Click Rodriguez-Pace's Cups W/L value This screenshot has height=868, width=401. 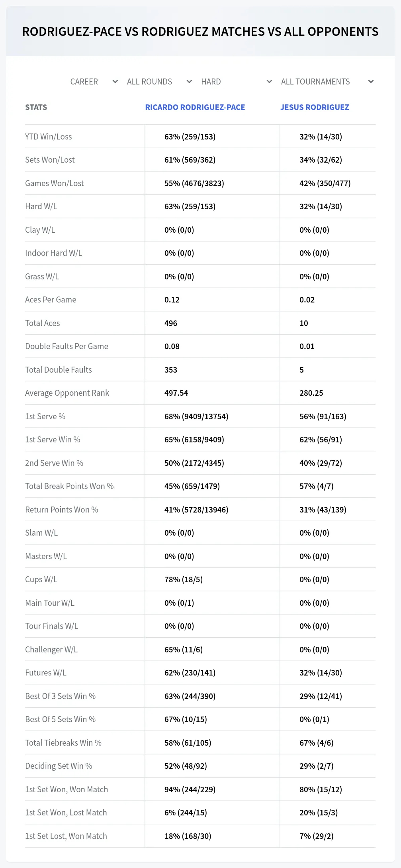184,579
